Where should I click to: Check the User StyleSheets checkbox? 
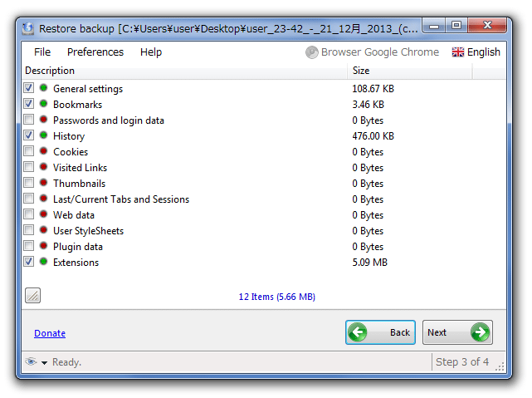29,230
